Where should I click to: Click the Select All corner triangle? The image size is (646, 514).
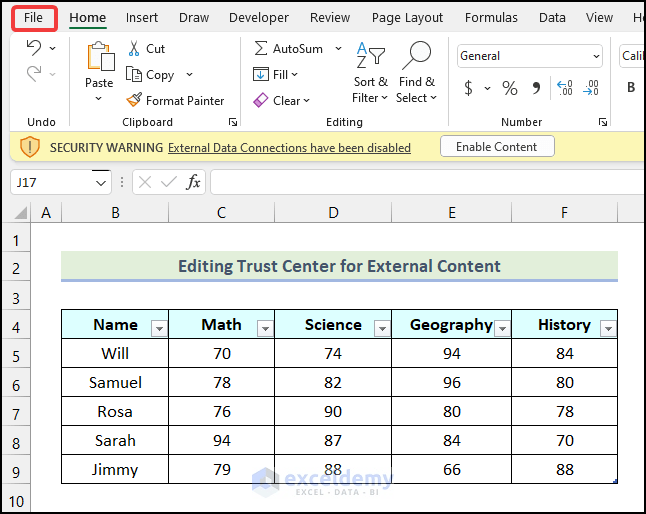click(x=21, y=213)
